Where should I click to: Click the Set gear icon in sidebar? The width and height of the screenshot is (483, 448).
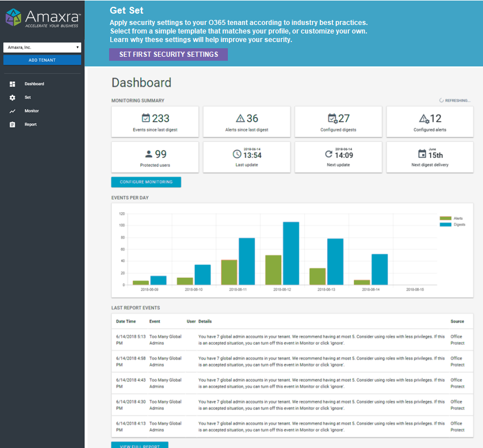[13, 97]
